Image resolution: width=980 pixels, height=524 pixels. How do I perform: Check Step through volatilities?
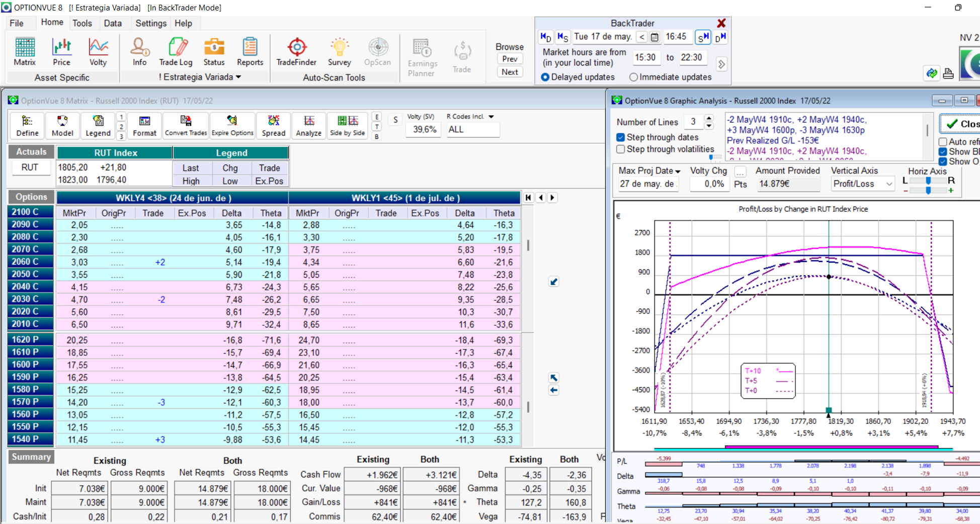click(x=621, y=149)
